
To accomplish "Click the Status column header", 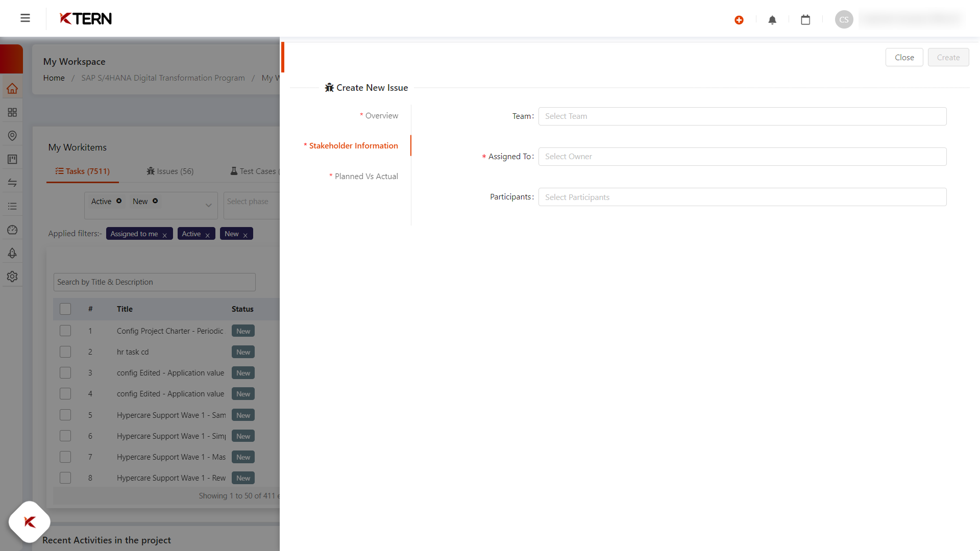I will point(242,309).
